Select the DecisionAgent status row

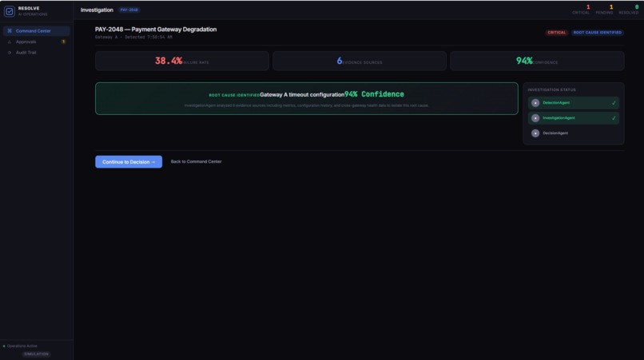point(574,133)
